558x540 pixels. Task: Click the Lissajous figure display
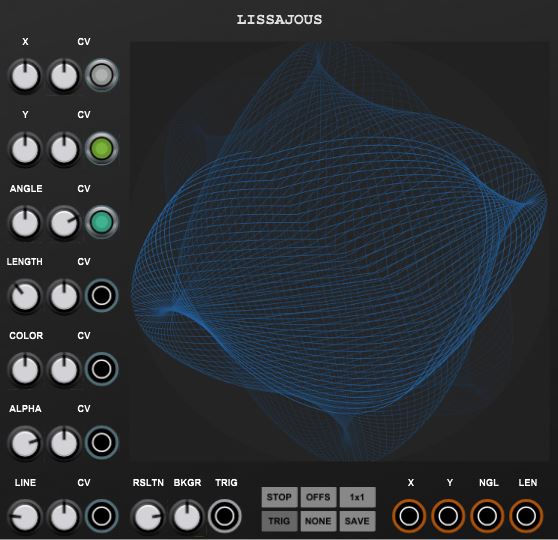click(x=339, y=251)
